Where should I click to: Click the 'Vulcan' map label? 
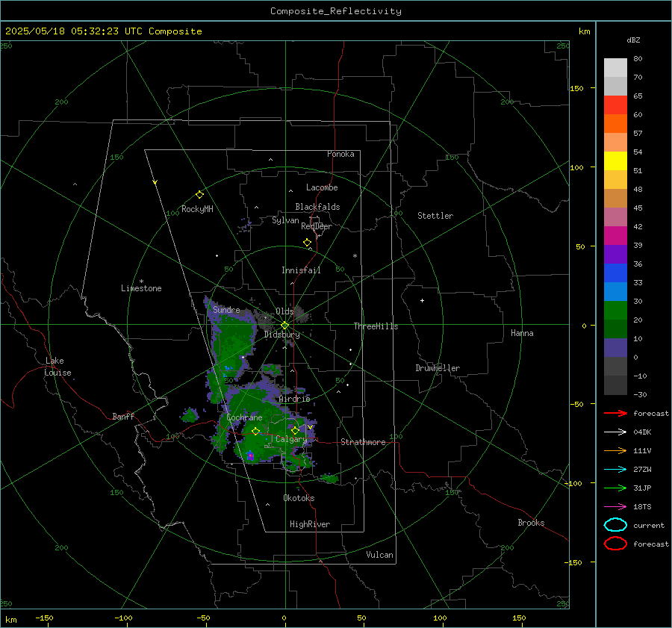click(x=379, y=555)
